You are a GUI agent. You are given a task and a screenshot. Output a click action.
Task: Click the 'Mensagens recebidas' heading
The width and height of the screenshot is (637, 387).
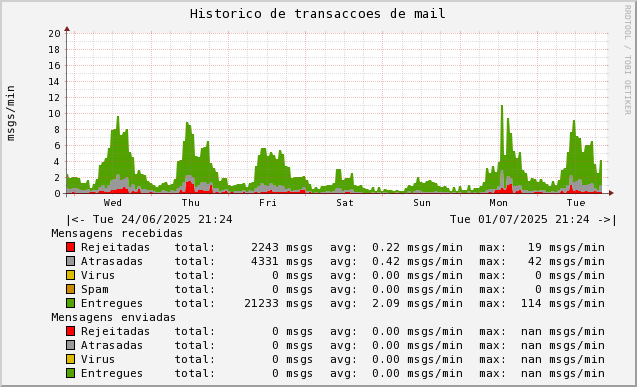click(x=117, y=233)
